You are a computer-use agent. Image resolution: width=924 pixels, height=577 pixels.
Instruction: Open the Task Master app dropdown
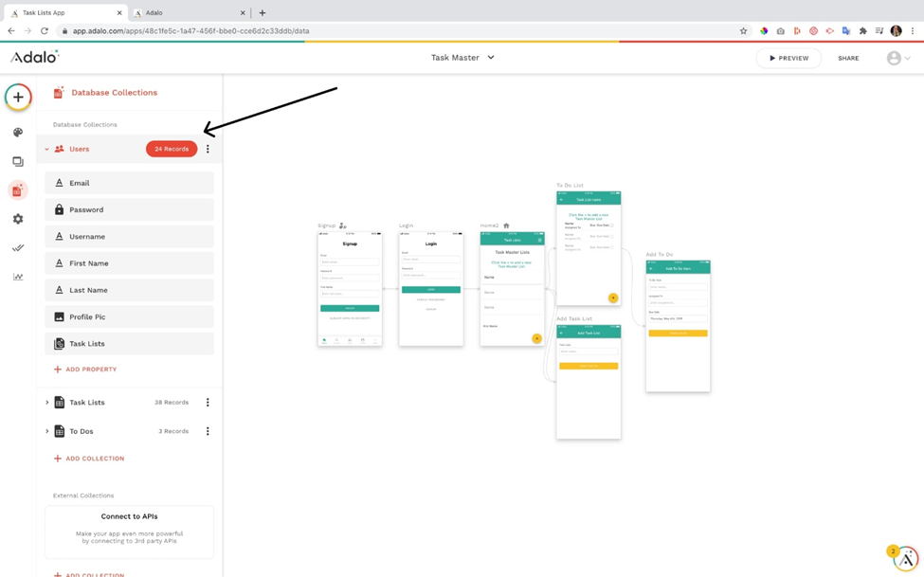point(462,57)
